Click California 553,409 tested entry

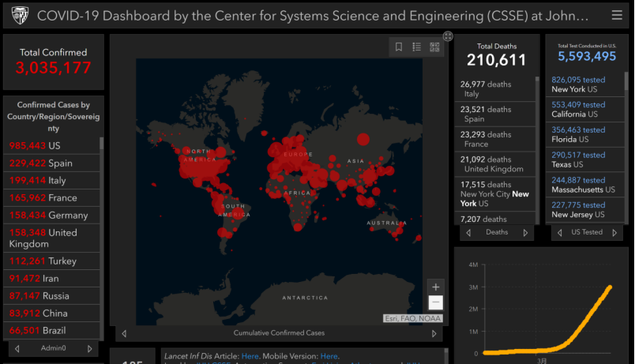(584, 110)
